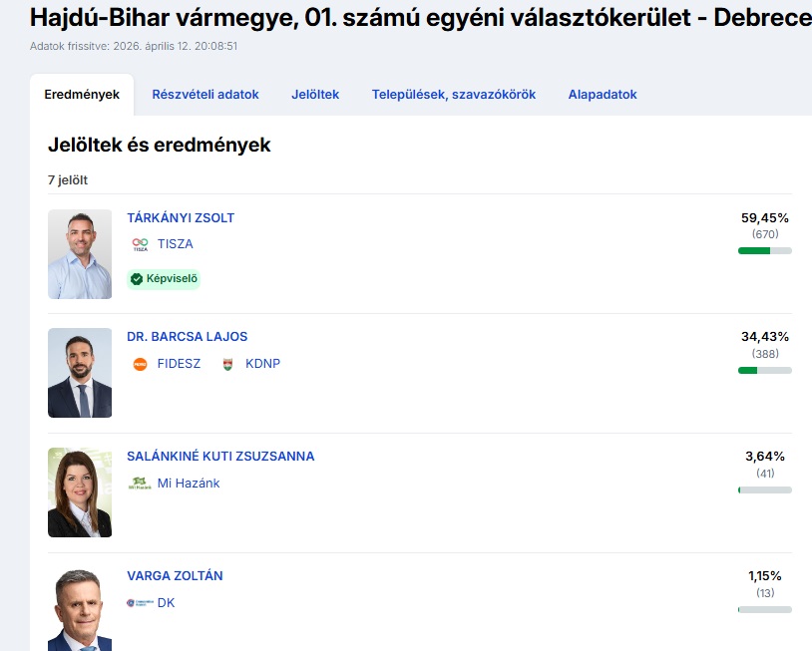Switch to the Jelöltek tab

pos(315,95)
